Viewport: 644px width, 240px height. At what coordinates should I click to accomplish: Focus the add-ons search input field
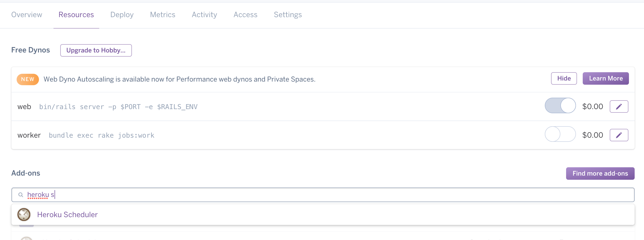[323, 195]
